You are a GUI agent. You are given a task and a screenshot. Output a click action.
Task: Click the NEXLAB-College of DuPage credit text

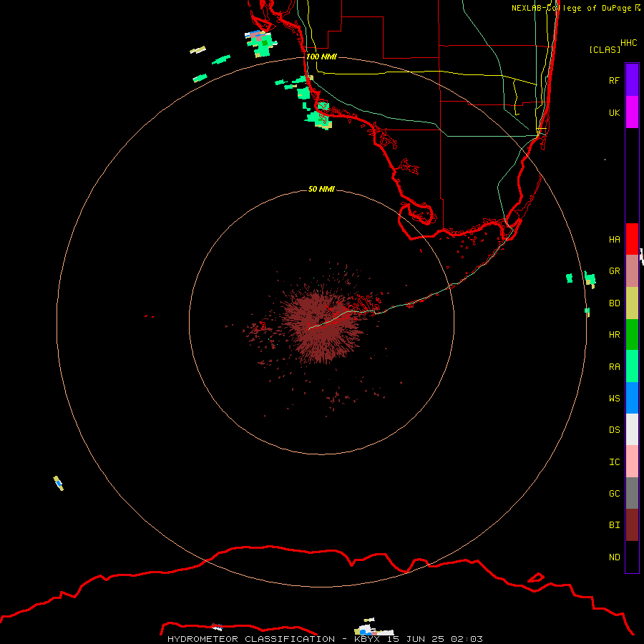[x=571, y=8]
